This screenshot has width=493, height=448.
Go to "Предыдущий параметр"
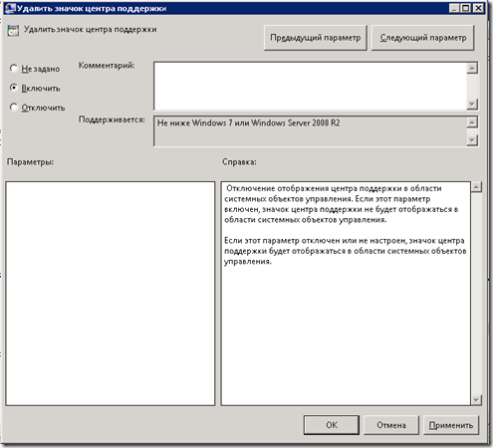pos(315,38)
